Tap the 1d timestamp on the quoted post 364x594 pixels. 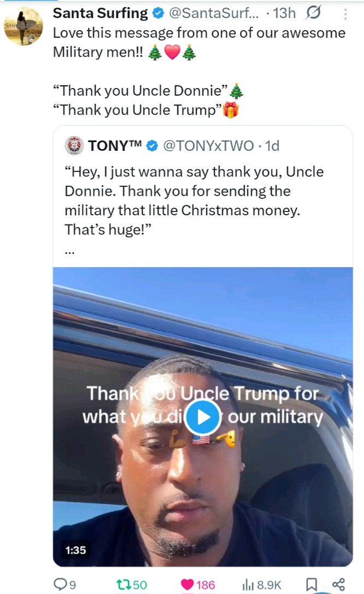pyautogui.click(x=272, y=146)
